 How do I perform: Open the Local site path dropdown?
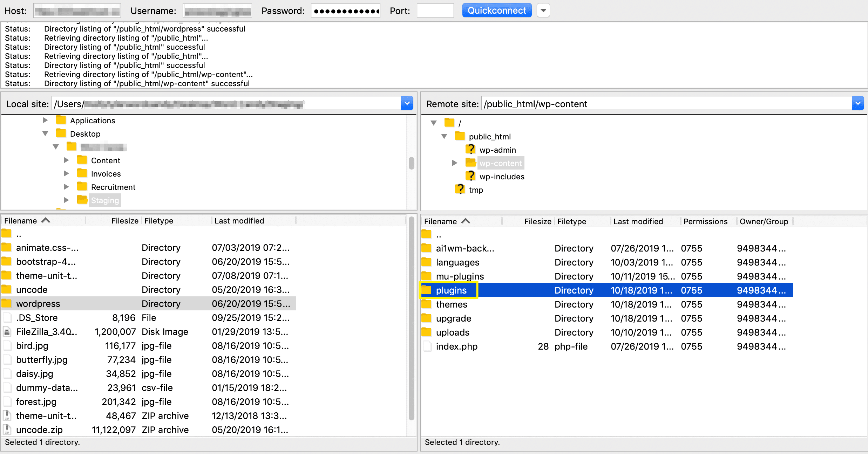407,103
